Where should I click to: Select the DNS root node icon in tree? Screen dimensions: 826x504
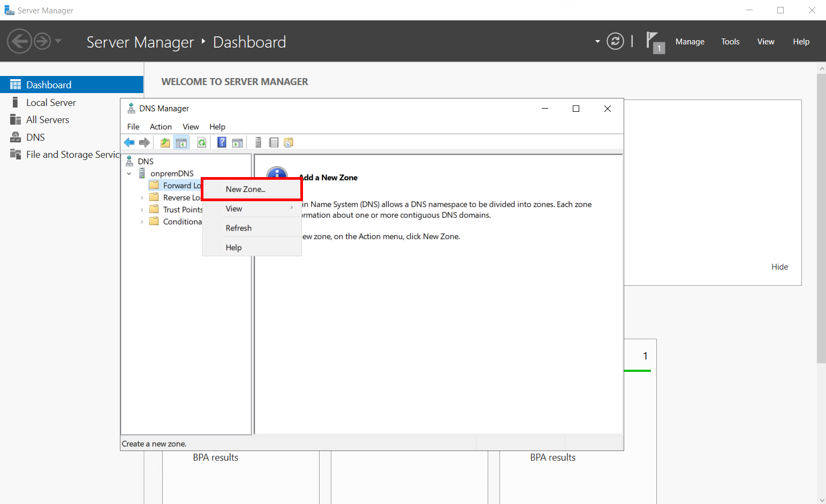click(130, 161)
